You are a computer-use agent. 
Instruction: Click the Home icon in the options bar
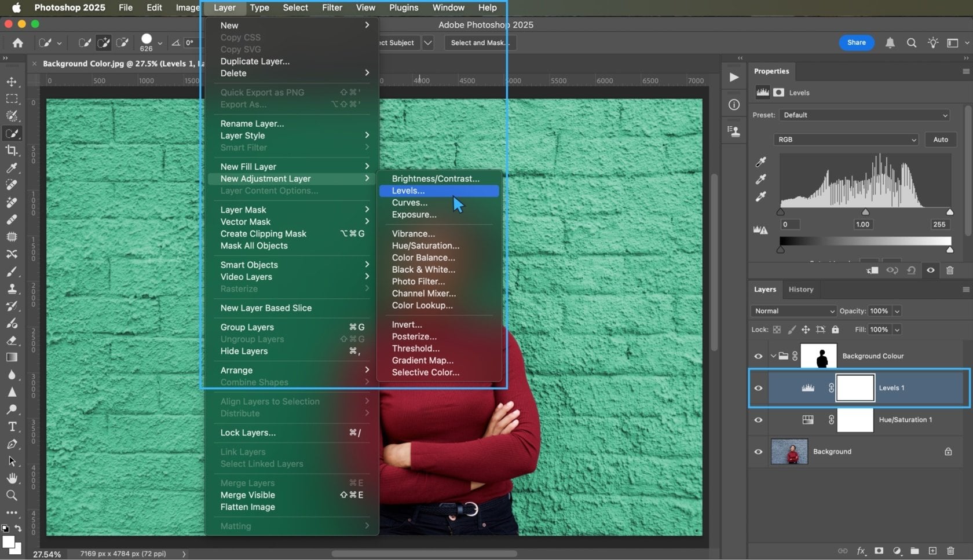[17, 43]
